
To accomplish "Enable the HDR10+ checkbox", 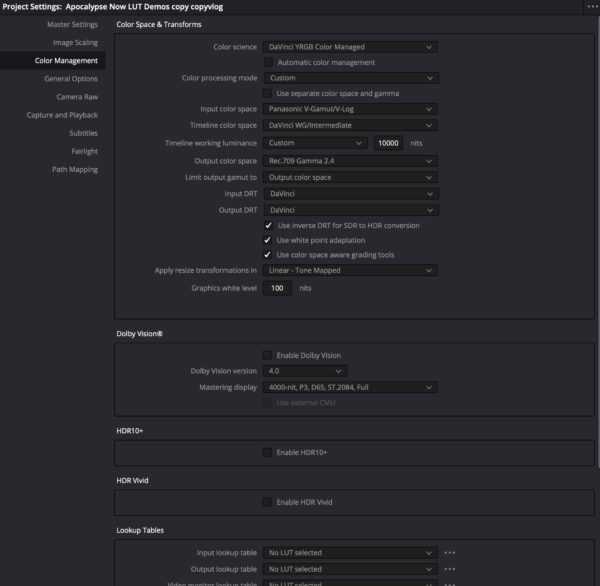I will pos(268,453).
